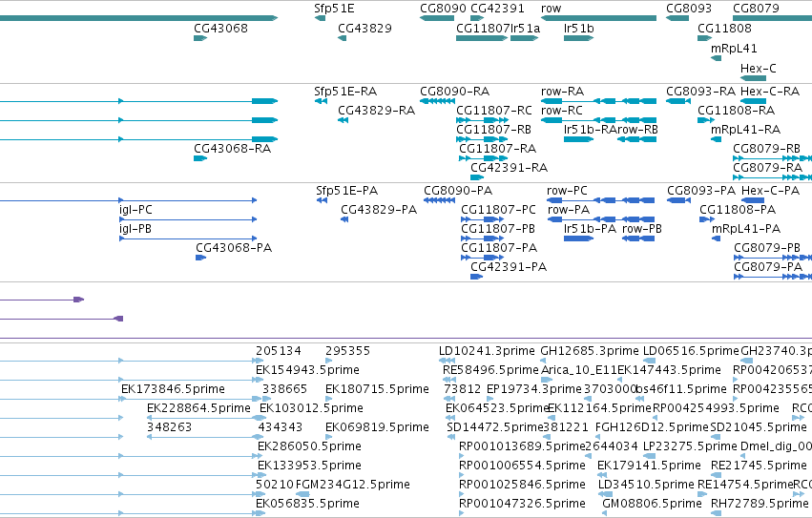Select the 348263 EST label

tap(169, 427)
